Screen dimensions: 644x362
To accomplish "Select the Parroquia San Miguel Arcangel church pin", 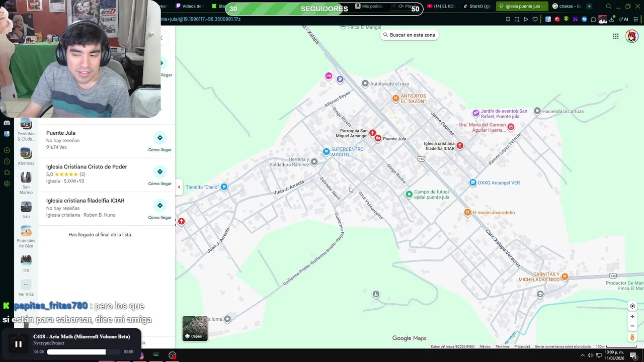I will click(x=372, y=133).
